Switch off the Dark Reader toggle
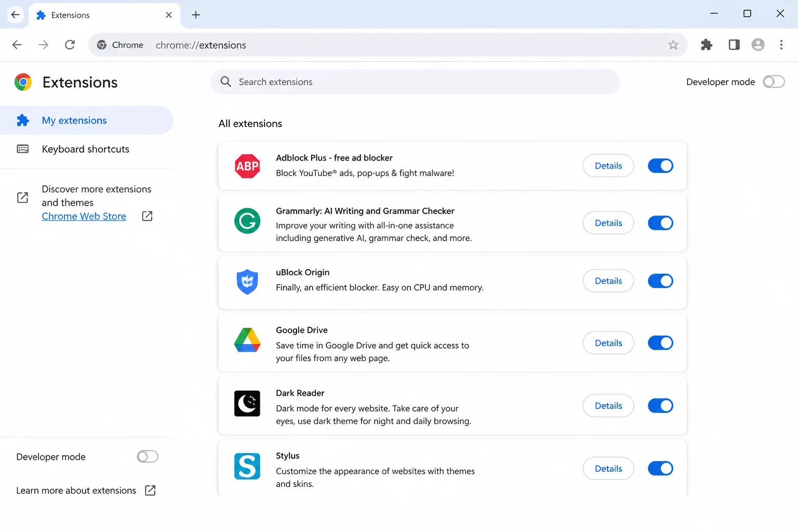This screenshot has height=532, width=798. click(660, 406)
